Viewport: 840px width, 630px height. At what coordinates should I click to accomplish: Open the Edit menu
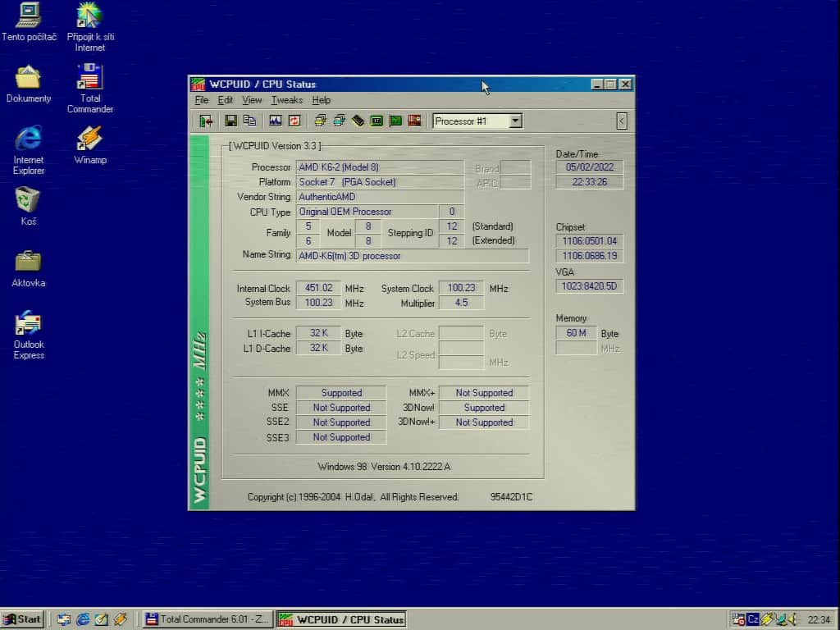pyautogui.click(x=225, y=100)
